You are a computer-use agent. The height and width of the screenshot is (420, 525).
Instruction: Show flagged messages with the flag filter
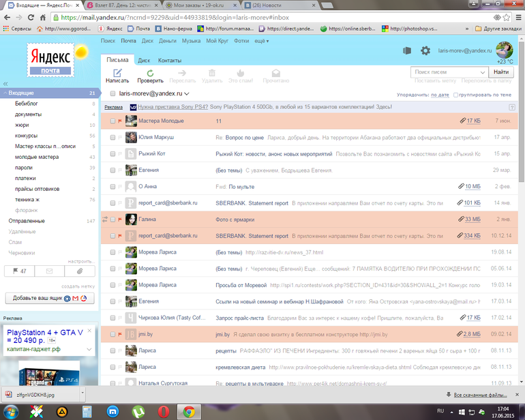[x=20, y=271]
